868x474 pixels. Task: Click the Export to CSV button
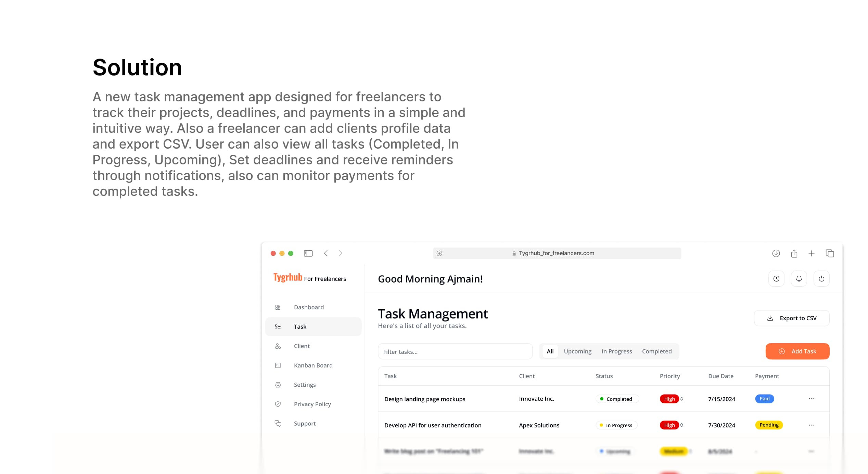tap(792, 318)
